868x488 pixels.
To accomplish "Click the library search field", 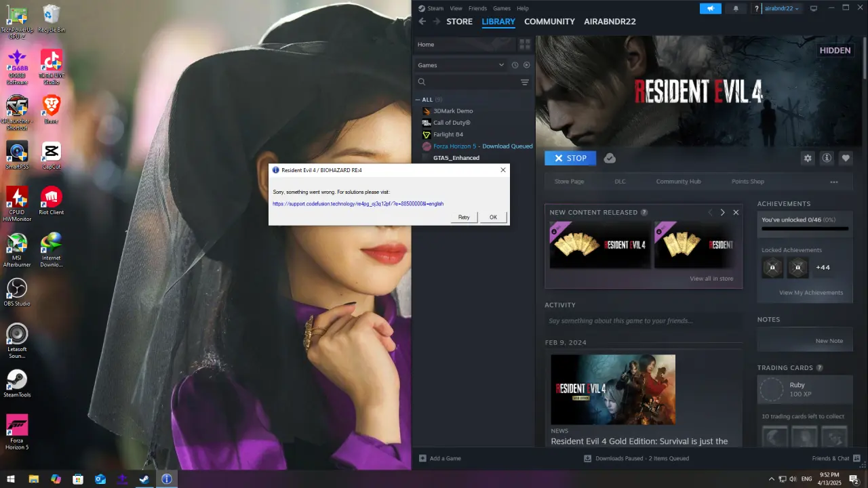I will coord(468,82).
